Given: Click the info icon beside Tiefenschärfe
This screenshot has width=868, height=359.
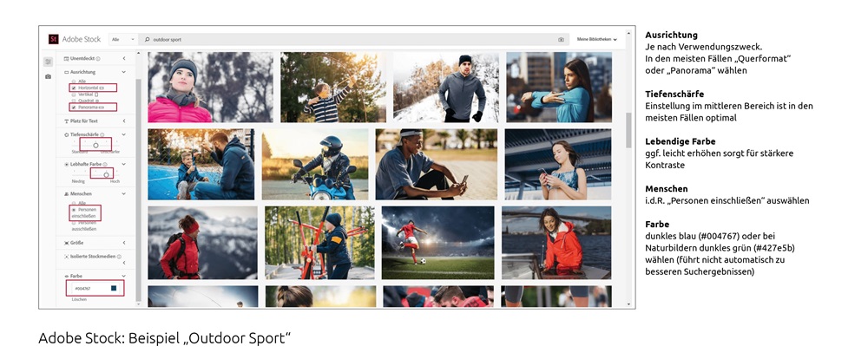Looking at the screenshot, I should tap(101, 135).
